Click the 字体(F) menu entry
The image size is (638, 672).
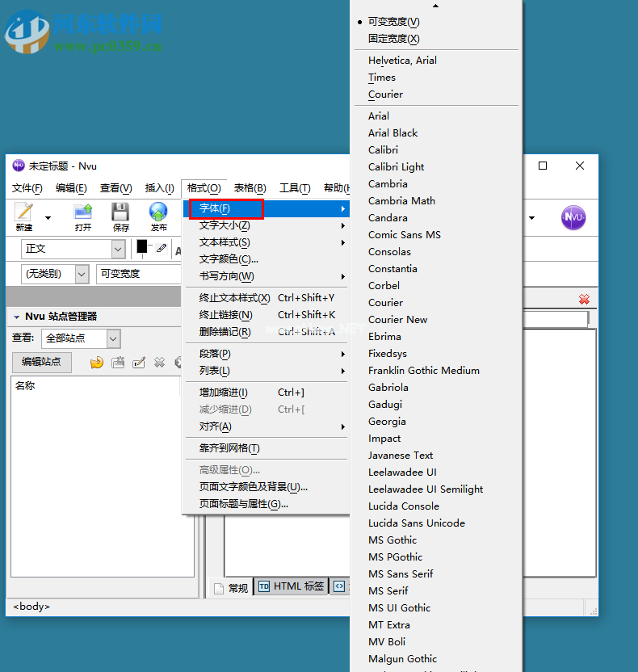tap(267, 208)
